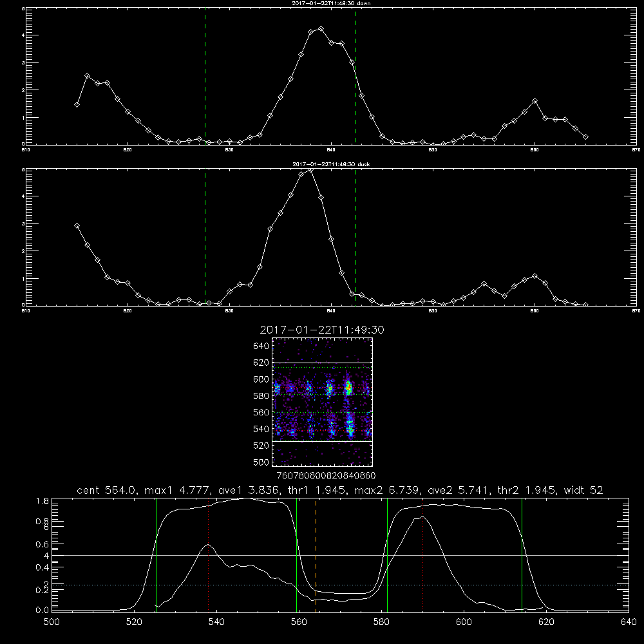Viewport: 644px width, 644px height.
Task: Click the image x-axis label "760780800820840860"
Action: [326, 475]
